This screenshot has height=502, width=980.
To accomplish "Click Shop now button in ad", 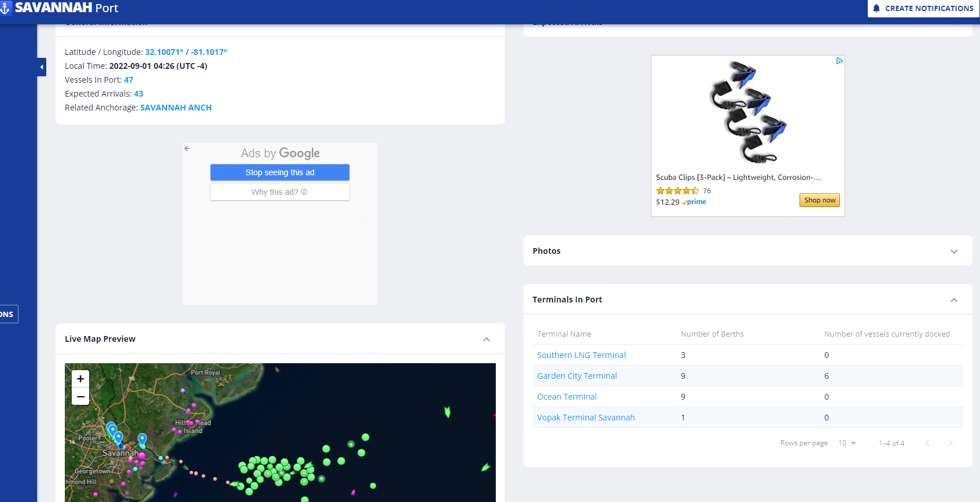I will (820, 200).
